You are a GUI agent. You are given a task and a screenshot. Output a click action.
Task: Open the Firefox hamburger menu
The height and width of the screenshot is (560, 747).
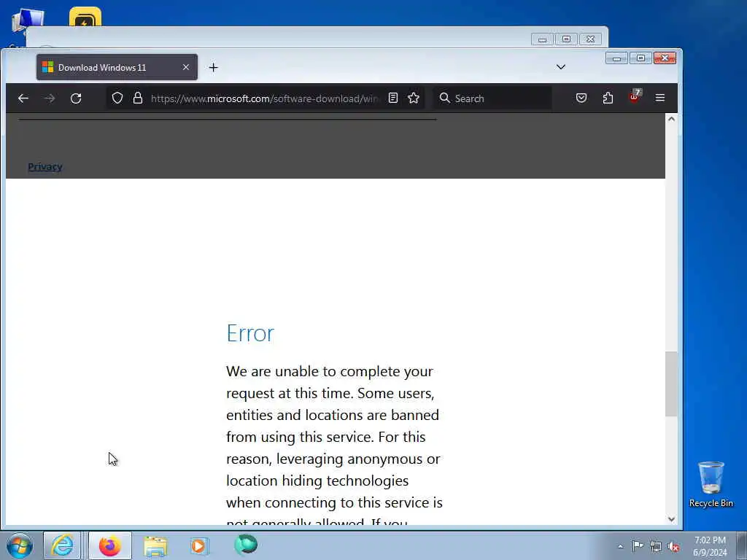(x=659, y=98)
